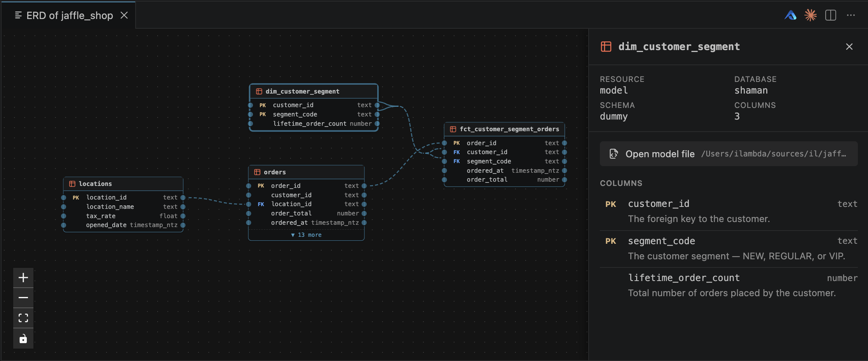This screenshot has width=868, height=361.
Task: Click segment_code column in details panel
Action: [x=729, y=249]
